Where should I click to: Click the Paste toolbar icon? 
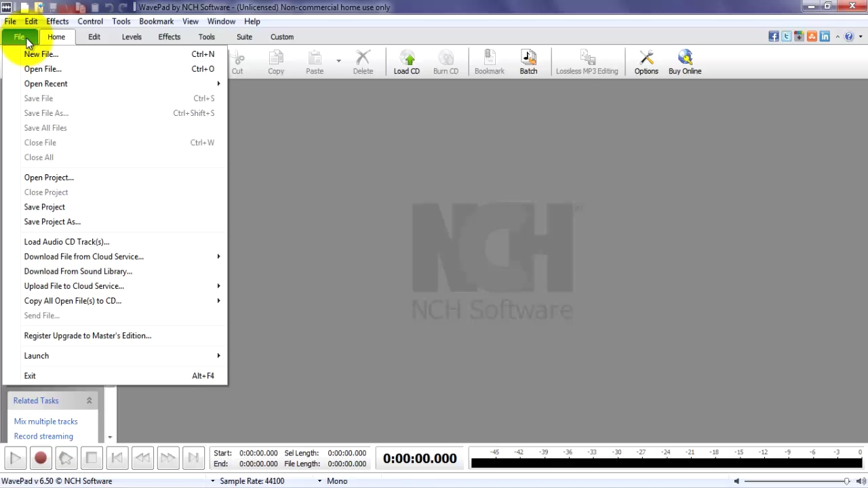point(315,62)
